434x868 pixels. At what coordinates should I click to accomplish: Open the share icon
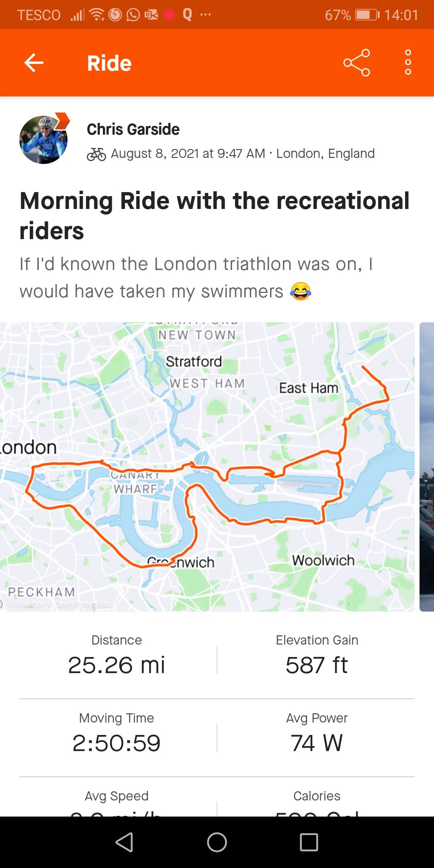[x=356, y=63]
